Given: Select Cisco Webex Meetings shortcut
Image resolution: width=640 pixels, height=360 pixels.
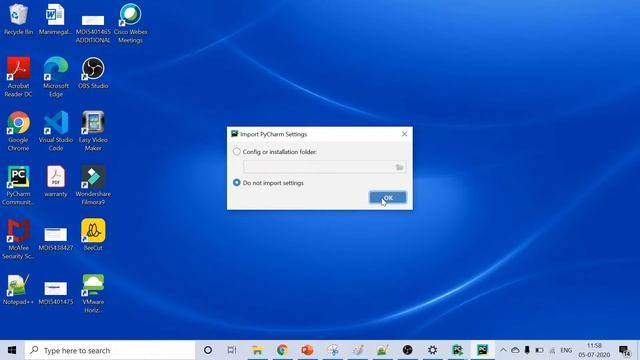Looking at the screenshot, I should (x=131, y=23).
